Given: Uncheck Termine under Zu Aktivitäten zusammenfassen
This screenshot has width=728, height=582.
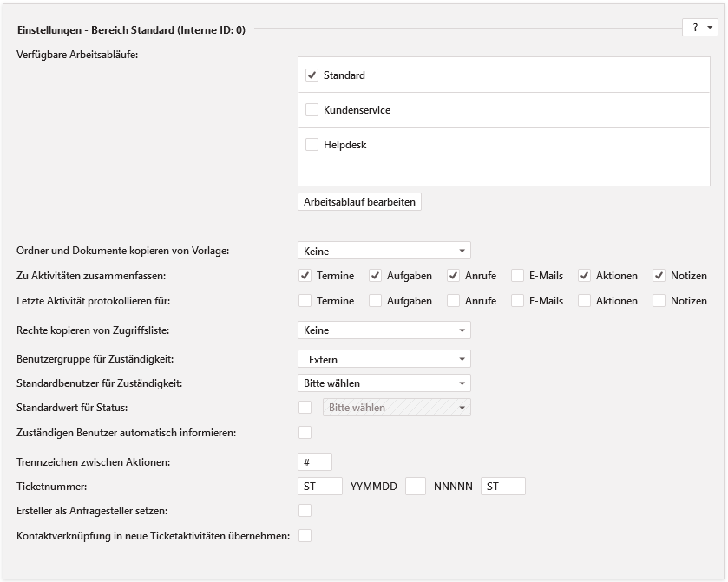Looking at the screenshot, I should [305, 276].
